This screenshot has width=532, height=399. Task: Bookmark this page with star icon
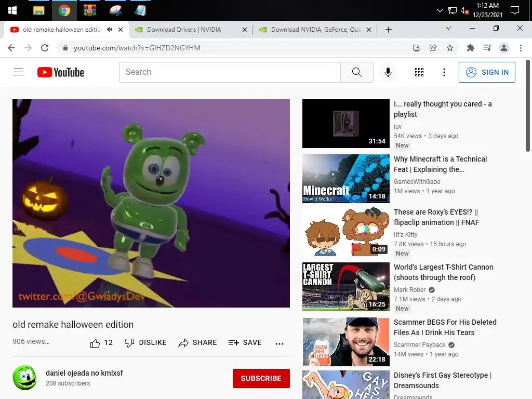pyautogui.click(x=450, y=48)
